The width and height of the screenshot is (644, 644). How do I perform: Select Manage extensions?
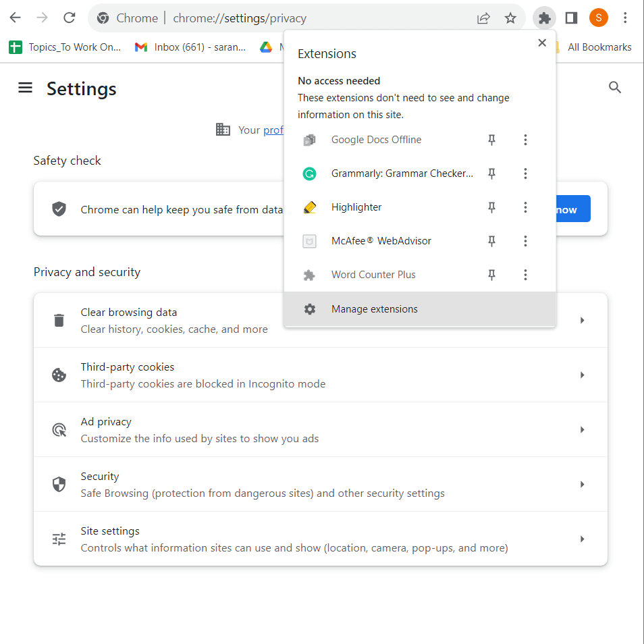tap(375, 309)
